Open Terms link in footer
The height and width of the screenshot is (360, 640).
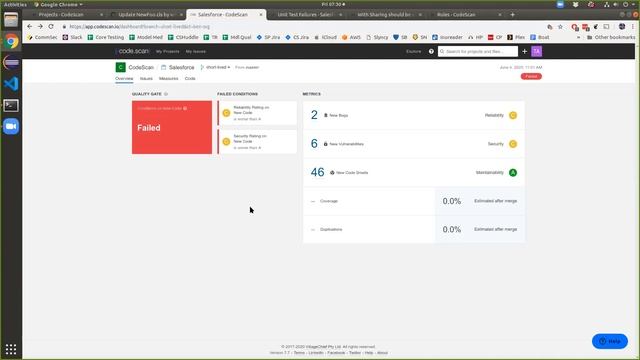(299, 353)
